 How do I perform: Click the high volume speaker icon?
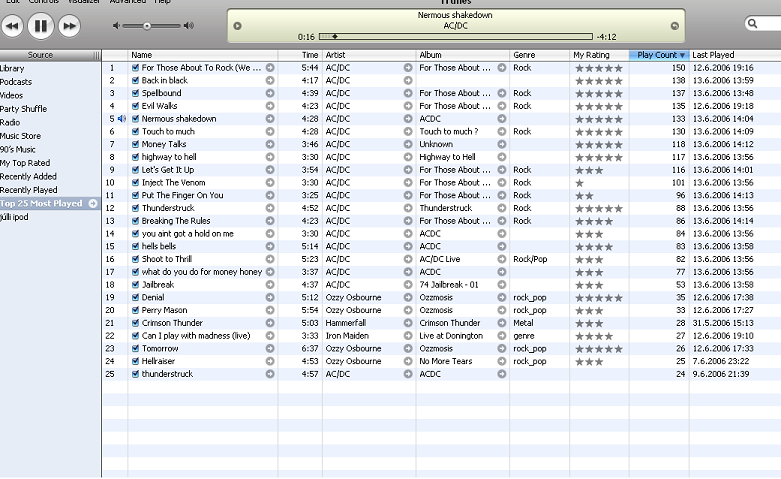[x=188, y=25]
